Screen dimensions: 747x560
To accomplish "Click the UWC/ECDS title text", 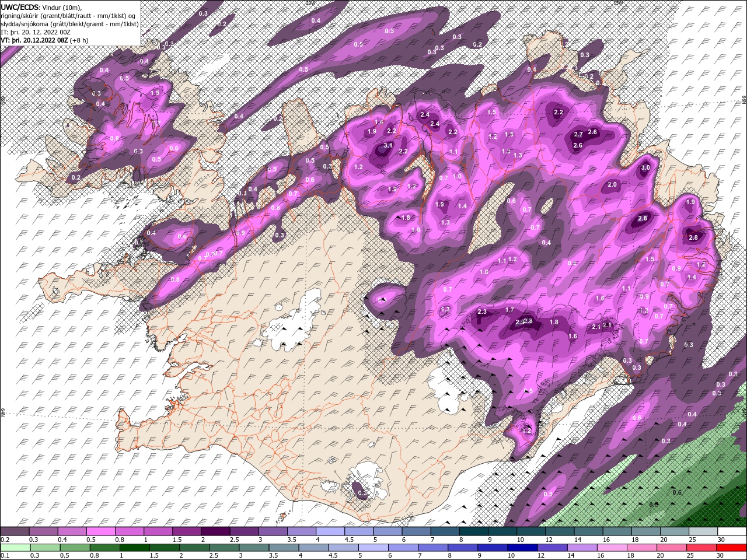I will click(21, 6).
